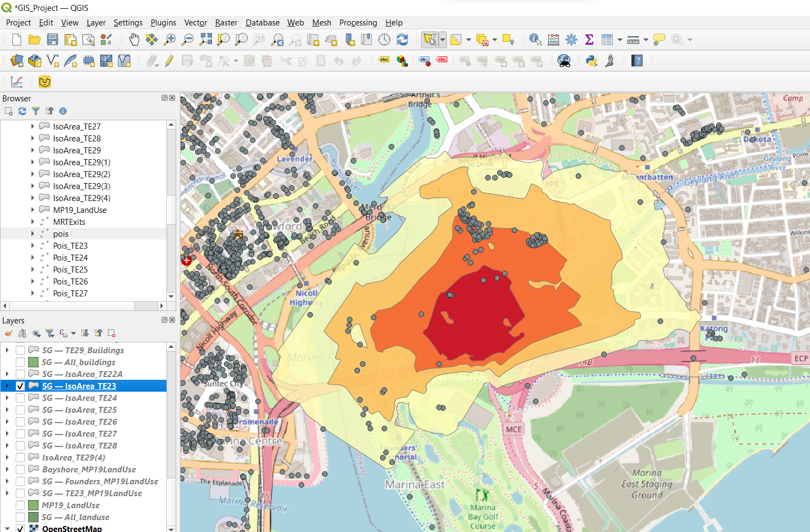This screenshot has width=810, height=532.
Task: Enable the SG — IsoArea_TE24 layer checkbox
Action: [21, 398]
